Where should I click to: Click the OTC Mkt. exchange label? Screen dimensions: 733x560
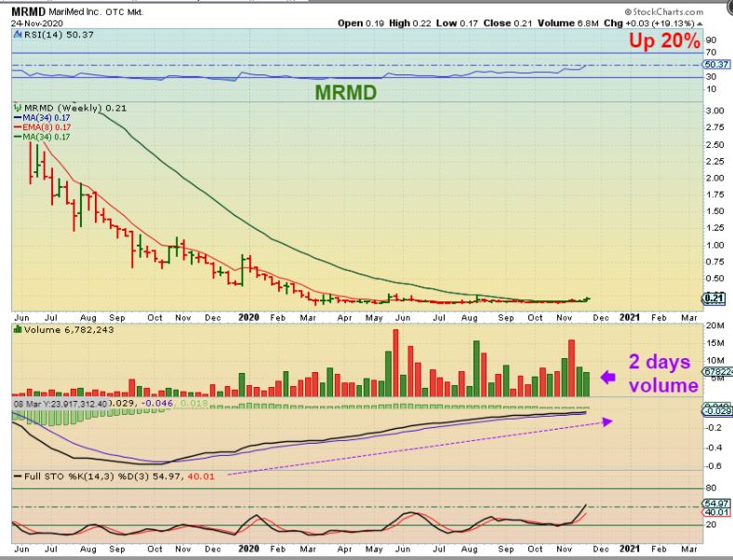124,13
